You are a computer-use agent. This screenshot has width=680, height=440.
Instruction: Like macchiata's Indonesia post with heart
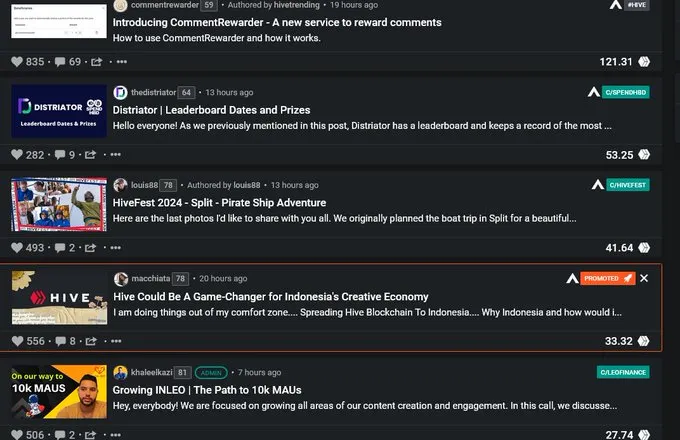(17, 341)
